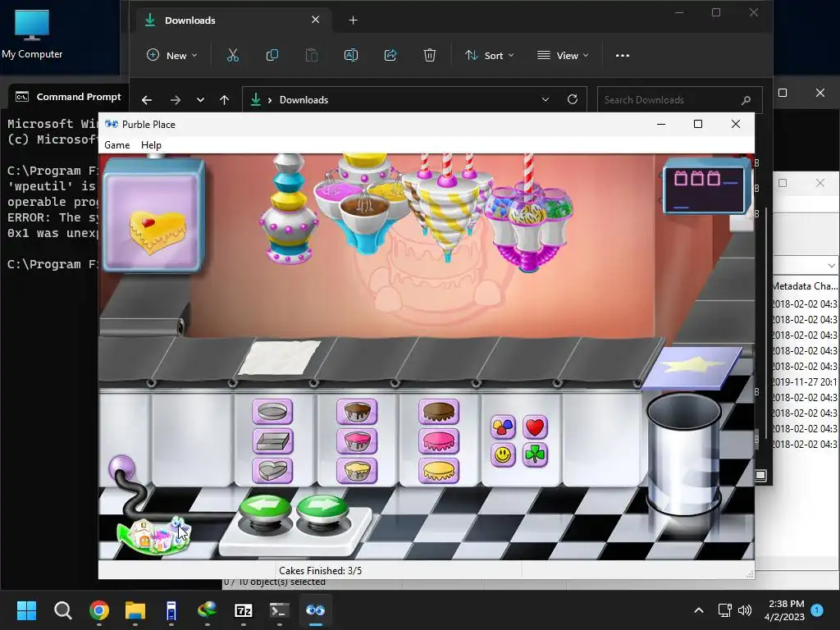Select the round cake pan shape

(272, 412)
